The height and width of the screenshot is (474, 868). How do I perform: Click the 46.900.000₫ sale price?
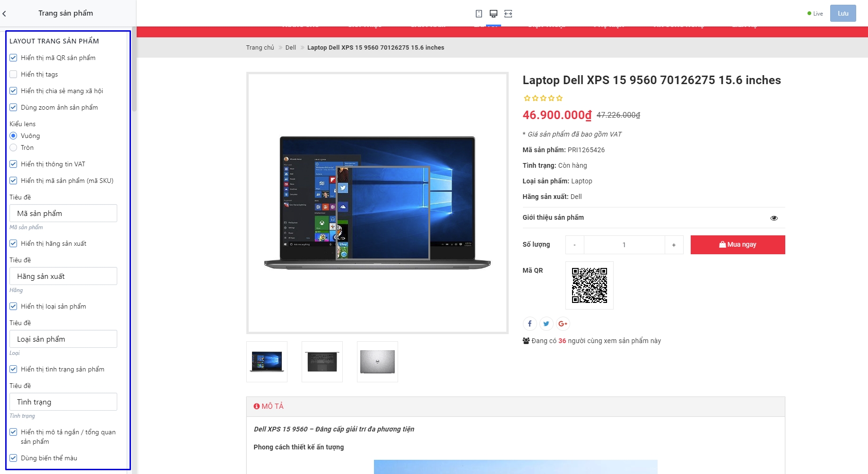557,115
